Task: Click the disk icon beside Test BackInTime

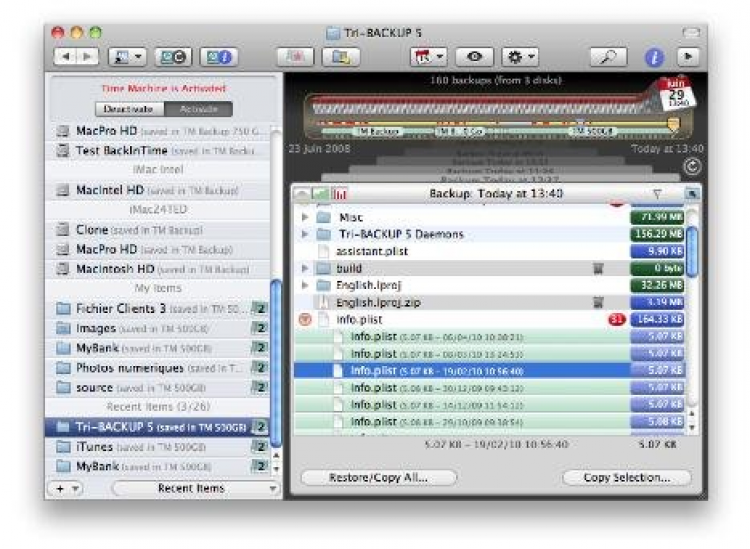Action: (x=63, y=151)
